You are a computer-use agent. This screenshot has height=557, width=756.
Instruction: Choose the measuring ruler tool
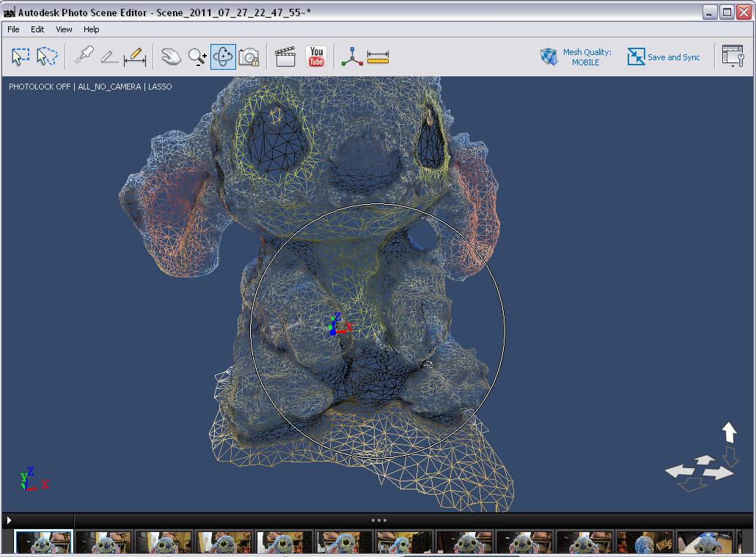point(378,57)
